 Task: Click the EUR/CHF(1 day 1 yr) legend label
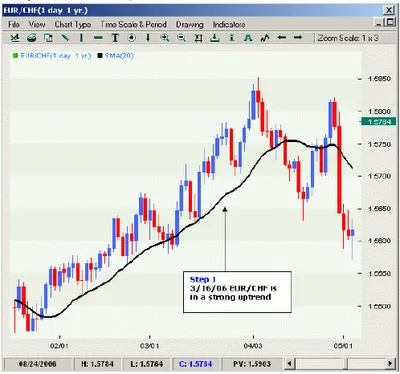pos(55,55)
